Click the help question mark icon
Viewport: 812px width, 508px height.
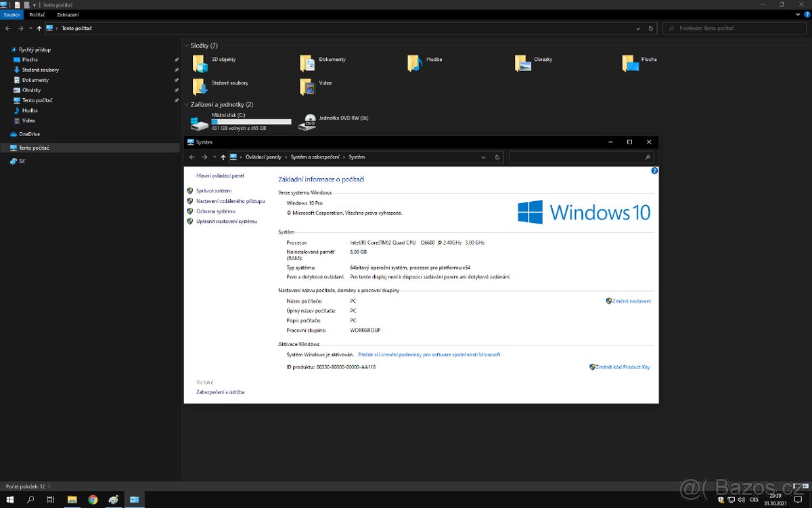point(654,171)
